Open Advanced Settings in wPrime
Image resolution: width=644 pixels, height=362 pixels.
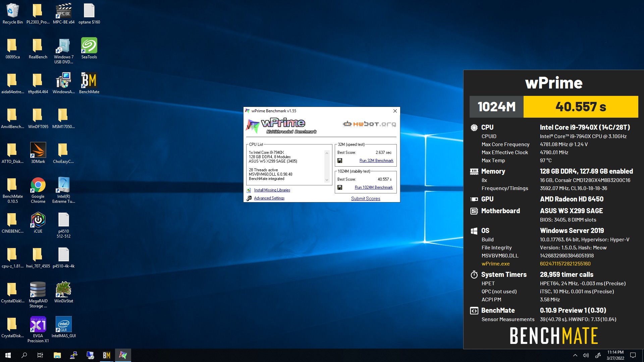(x=269, y=198)
